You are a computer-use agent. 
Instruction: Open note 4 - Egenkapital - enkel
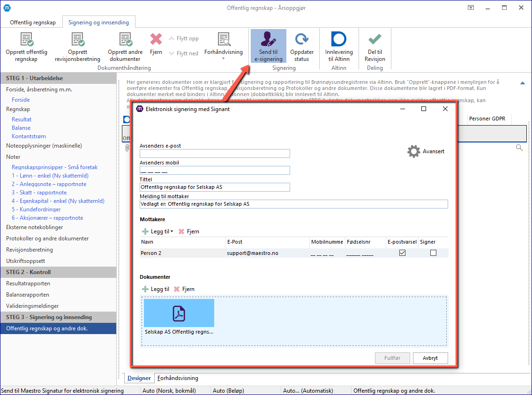pos(58,201)
